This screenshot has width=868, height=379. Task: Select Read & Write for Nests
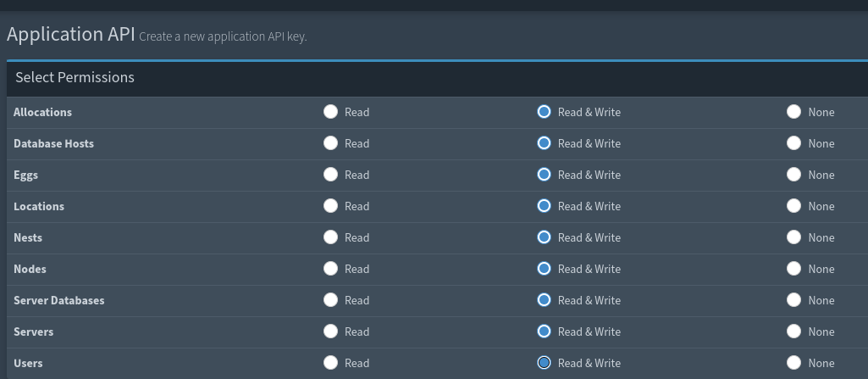(544, 237)
